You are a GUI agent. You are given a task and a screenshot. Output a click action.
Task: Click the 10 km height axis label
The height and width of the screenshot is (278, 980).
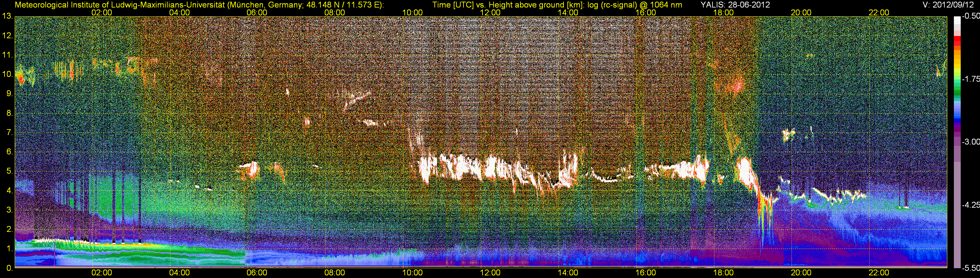coord(7,74)
